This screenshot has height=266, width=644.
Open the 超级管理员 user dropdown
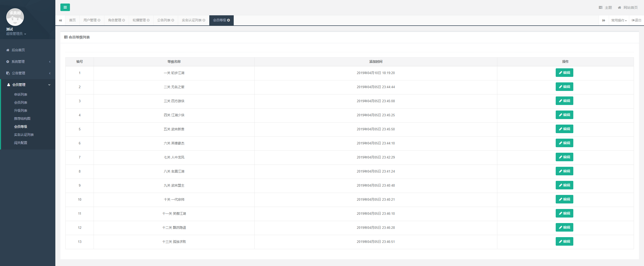point(16,34)
